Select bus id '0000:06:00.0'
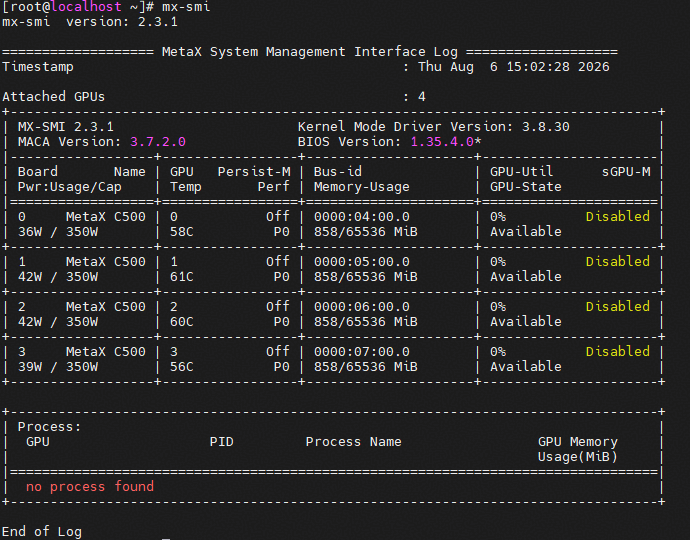This screenshot has height=540, width=690. click(362, 307)
